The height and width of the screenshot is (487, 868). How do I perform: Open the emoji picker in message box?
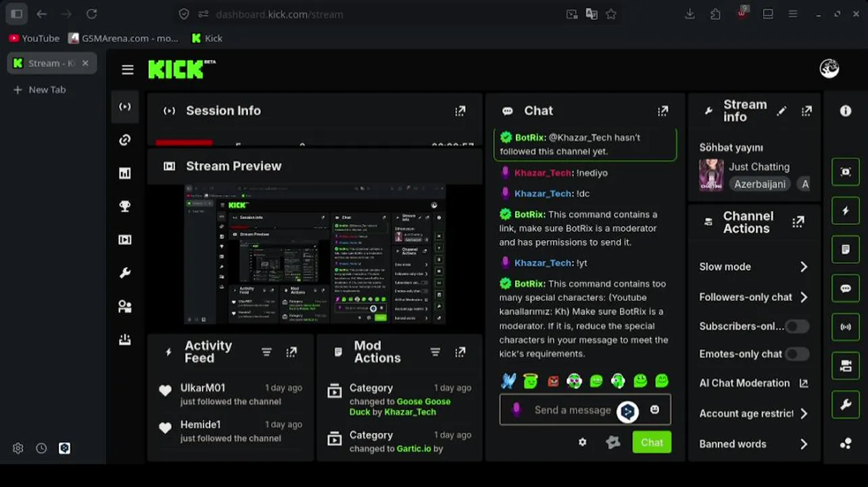click(654, 410)
